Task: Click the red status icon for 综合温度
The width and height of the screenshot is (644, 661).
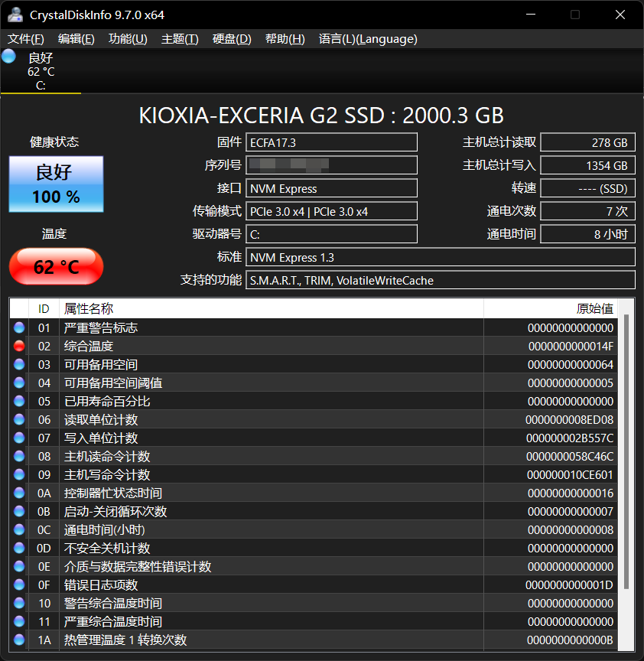Action: coord(19,346)
